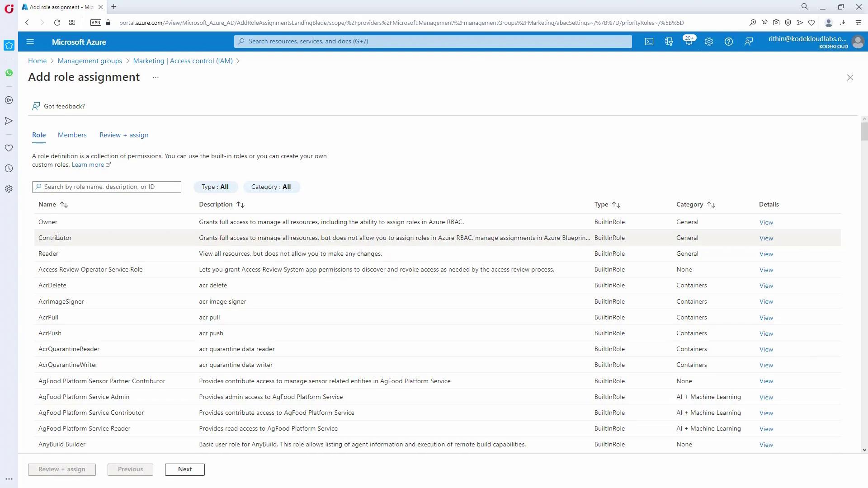Screen dimensions: 868x488
Task: Click the Next button
Action: [184, 469]
